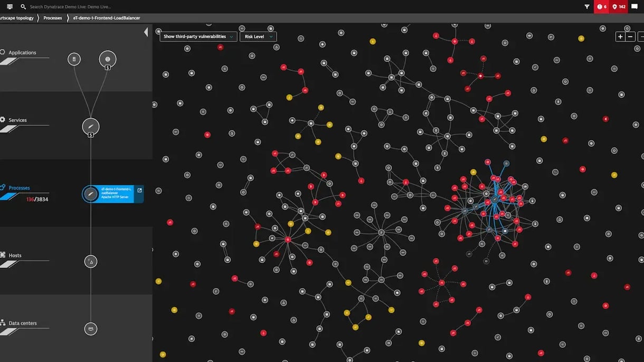Open the filter funnel icon in top bar

587,7
